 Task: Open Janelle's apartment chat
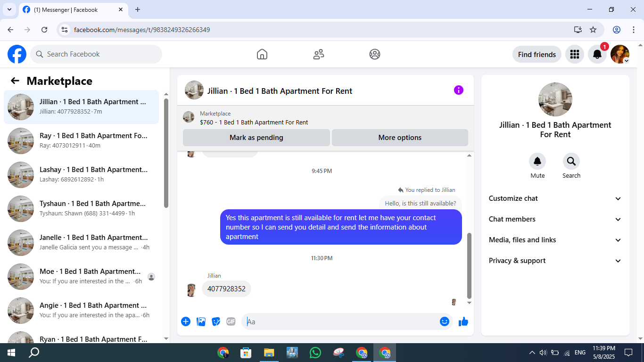pyautogui.click(x=82, y=243)
